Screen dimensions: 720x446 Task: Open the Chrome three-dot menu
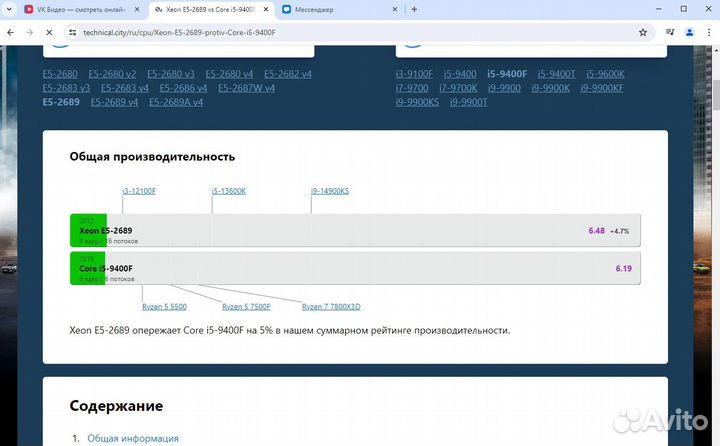pyautogui.click(x=709, y=33)
